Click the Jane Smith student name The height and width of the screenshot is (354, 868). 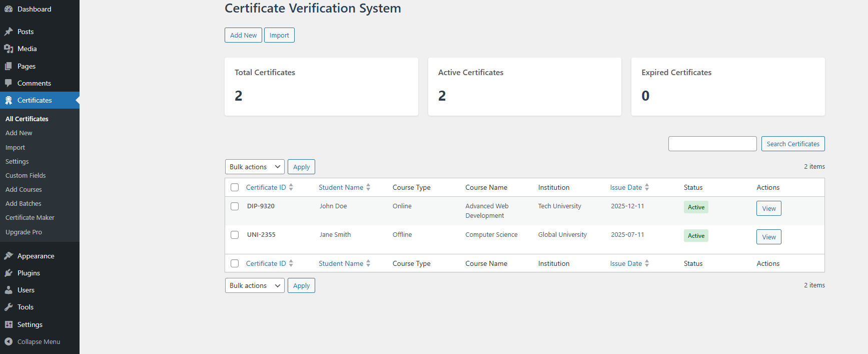(335, 234)
